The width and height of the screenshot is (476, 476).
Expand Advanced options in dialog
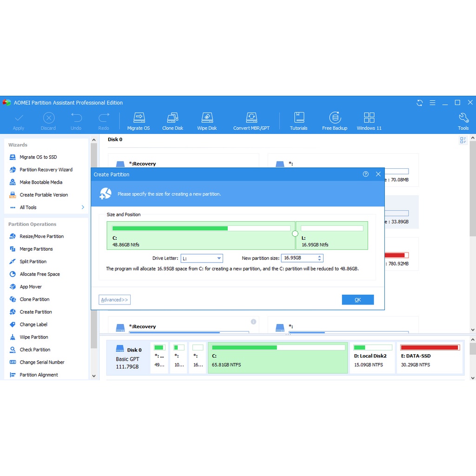pos(114,300)
